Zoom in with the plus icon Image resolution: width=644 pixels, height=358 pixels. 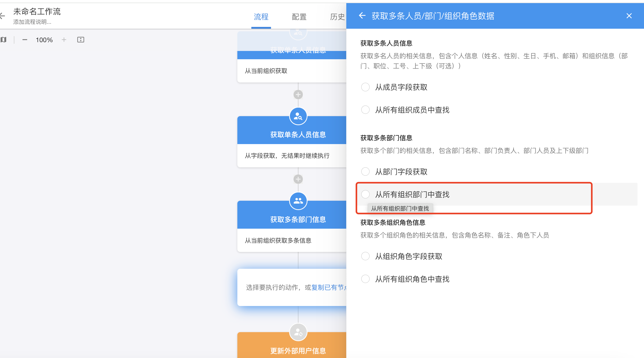(x=64, y=40)
